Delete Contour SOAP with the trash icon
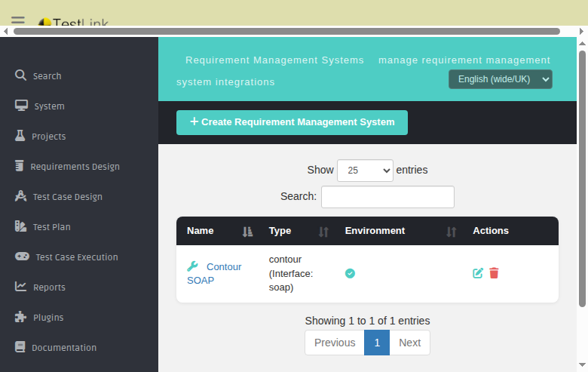588x372 pixels. pyautogui.click(x=494, y=273)
